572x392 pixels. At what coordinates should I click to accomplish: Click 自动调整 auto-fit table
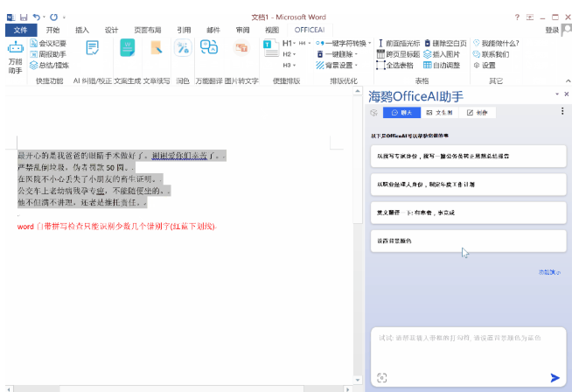point(442,66)
